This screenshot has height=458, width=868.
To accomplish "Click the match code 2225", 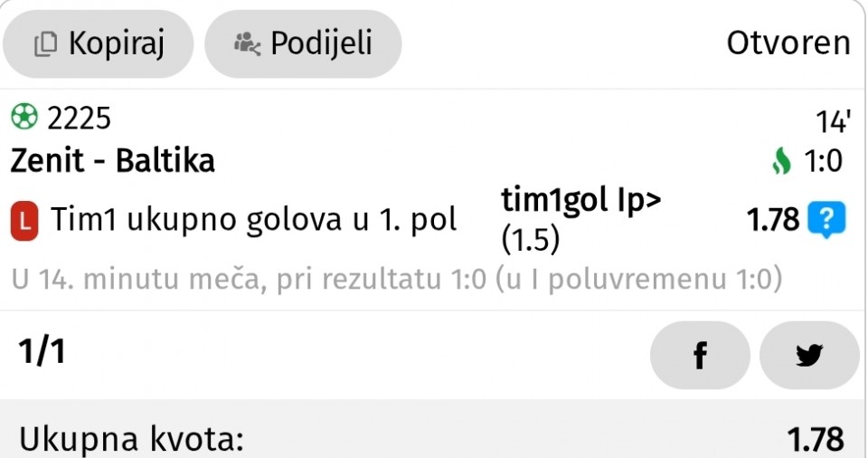I will click(80, 118).
